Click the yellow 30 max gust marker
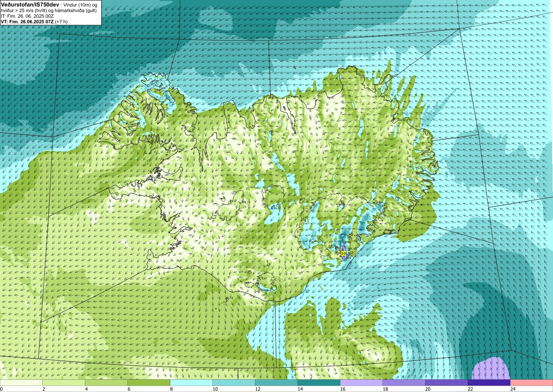 pyautogui.click(x=343, y=253)
